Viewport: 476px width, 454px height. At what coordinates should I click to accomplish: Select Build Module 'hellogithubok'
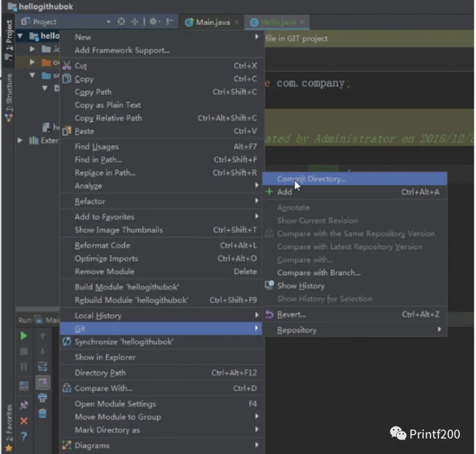point(161,287)
